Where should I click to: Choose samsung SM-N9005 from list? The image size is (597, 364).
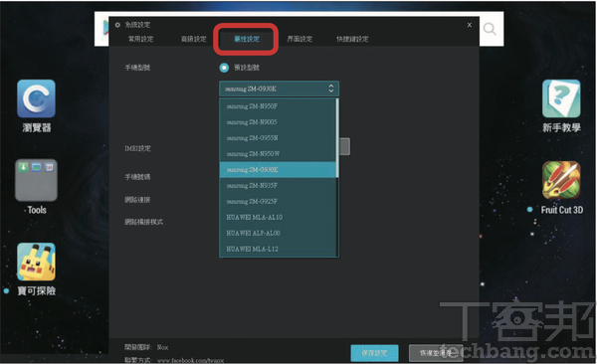pyautogui.click(x=278, y=122)
